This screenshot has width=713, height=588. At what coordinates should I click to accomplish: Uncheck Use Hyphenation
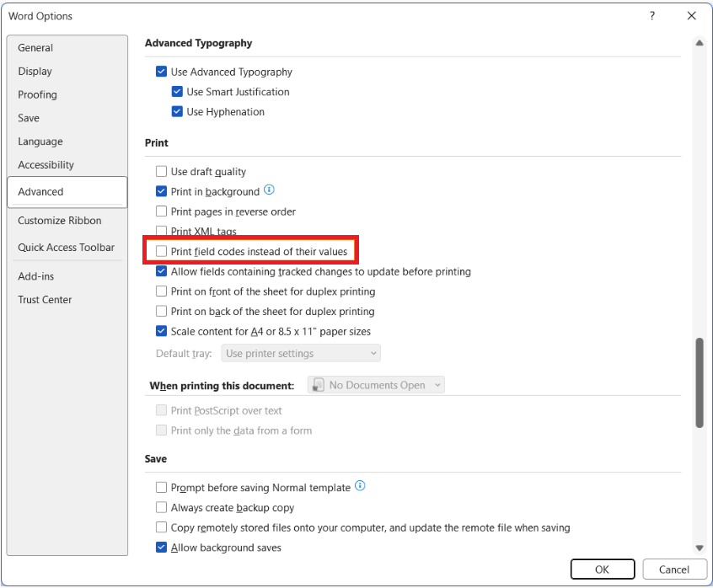[x=177, y=112]
